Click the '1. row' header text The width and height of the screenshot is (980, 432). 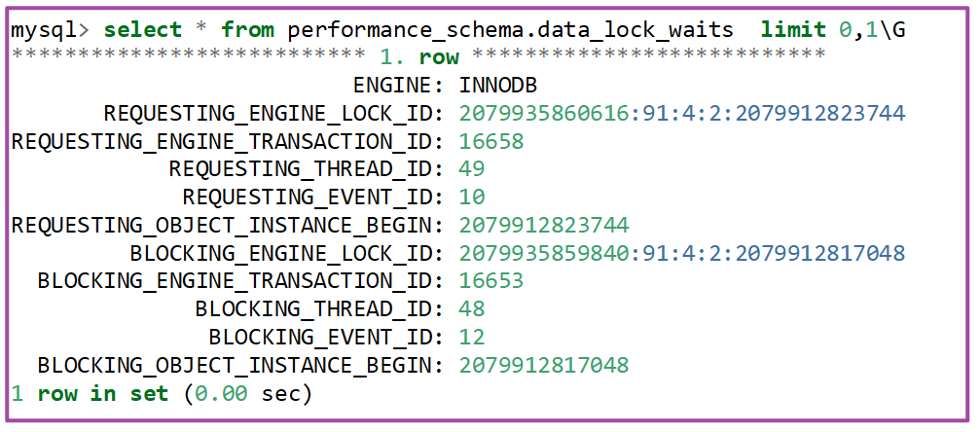(424, 56)
